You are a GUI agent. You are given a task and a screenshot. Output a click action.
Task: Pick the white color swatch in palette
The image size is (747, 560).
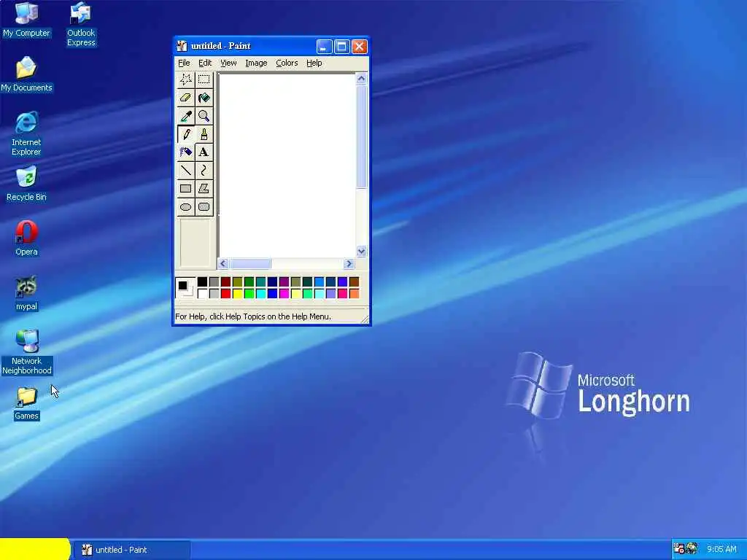pos(203,293)
